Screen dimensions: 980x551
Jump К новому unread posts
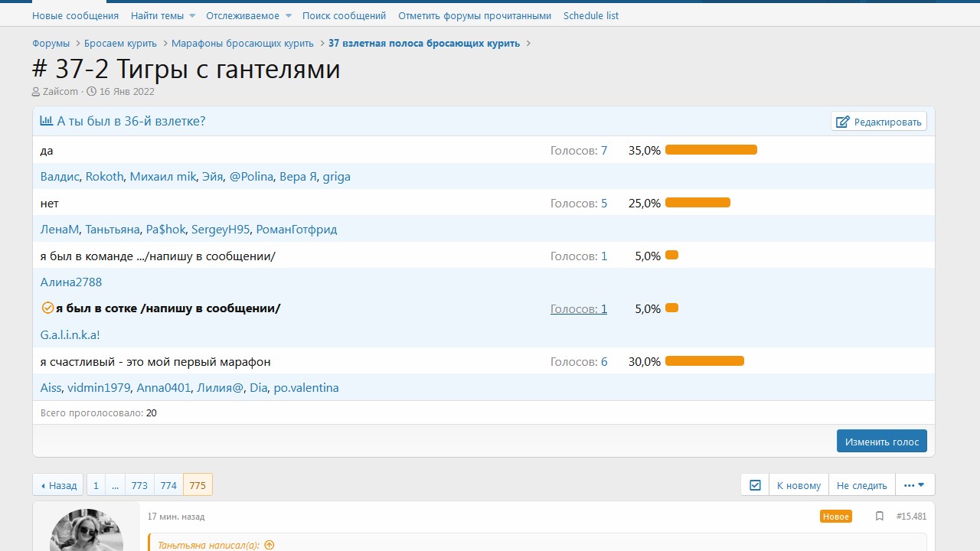pos(799,485)
